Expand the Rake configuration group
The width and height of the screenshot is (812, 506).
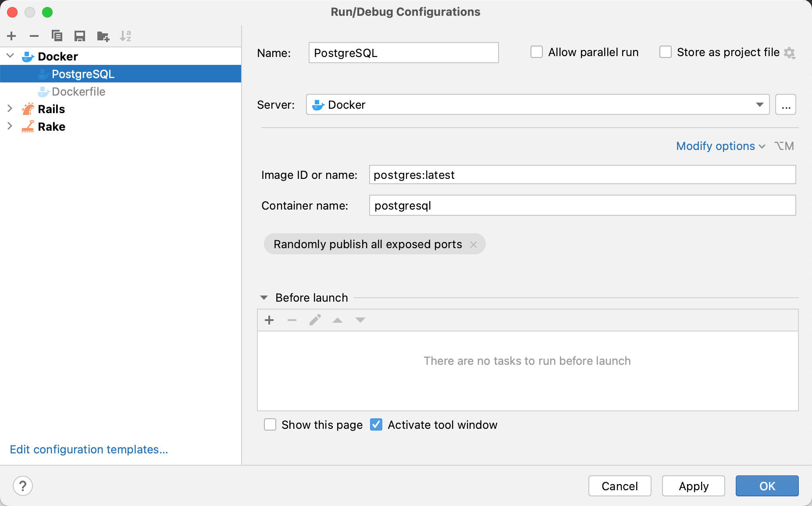click(x=10, y=126)
